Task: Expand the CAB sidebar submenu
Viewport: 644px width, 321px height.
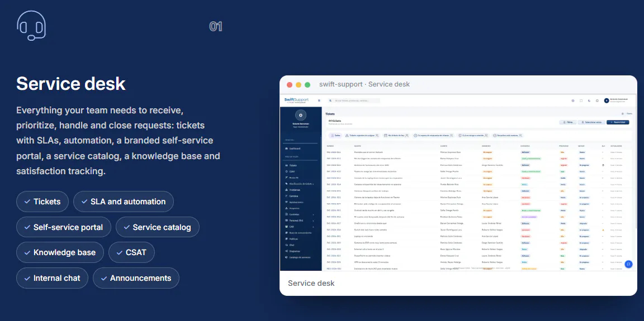Action: (x=300, y=226)
